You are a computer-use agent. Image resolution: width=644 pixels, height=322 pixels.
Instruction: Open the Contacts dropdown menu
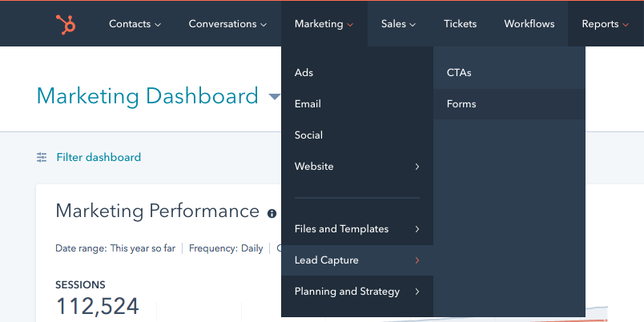point(135,24)
